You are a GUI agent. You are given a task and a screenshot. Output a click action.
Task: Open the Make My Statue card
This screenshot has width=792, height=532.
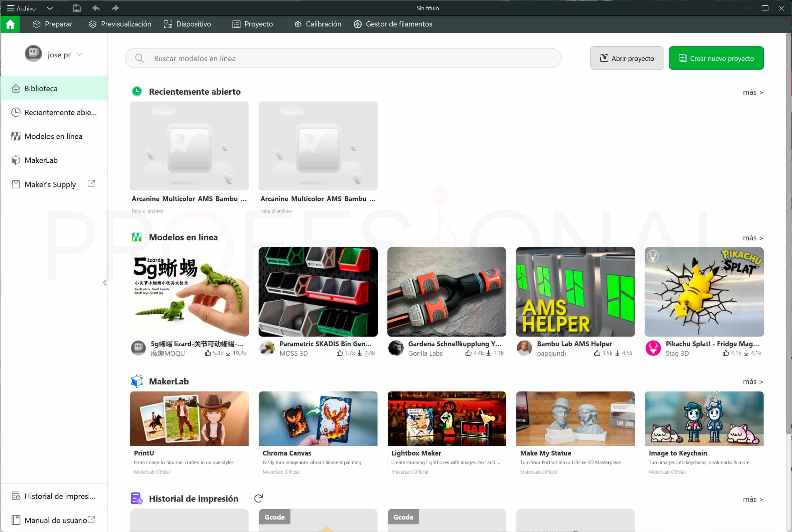(575, 434)
